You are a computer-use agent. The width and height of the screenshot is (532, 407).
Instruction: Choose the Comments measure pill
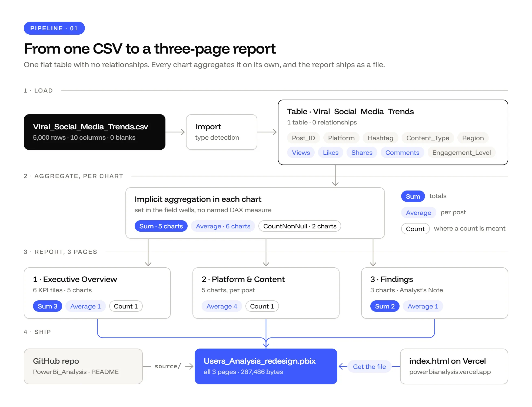coord(402,153)
